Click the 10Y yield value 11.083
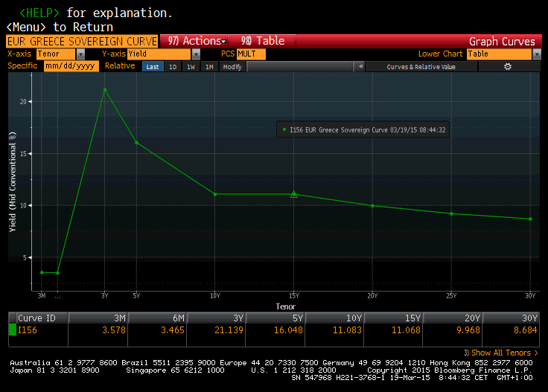548x392 pixels. [347, 330]
